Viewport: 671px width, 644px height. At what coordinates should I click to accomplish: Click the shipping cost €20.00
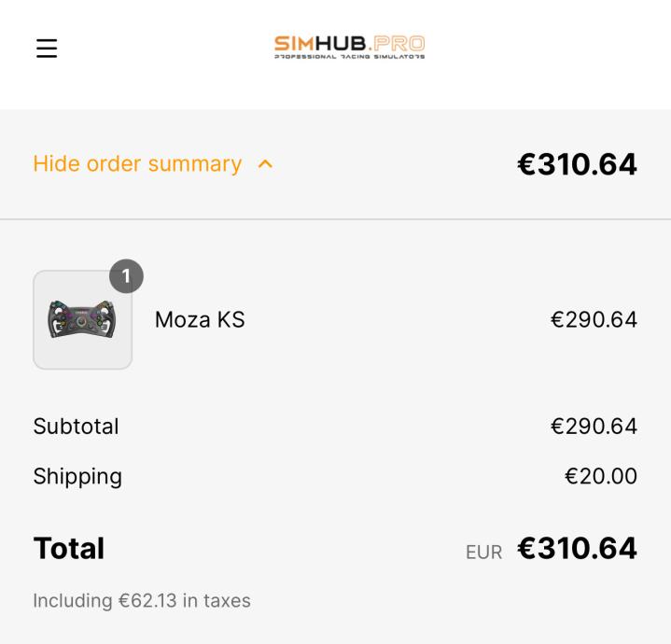click(x=600, y=477)
